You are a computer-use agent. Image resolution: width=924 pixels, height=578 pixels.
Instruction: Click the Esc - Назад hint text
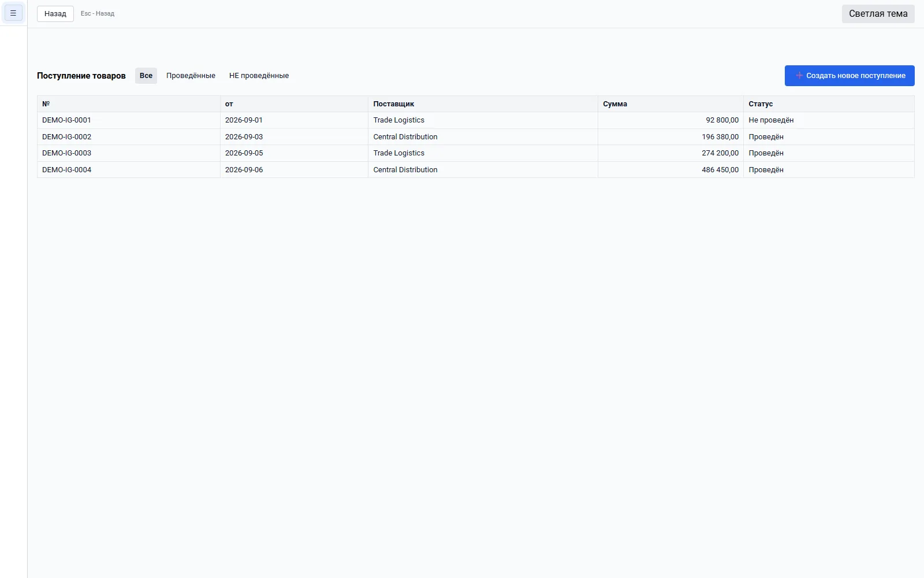pyautogui.click(x=98, y=14)
